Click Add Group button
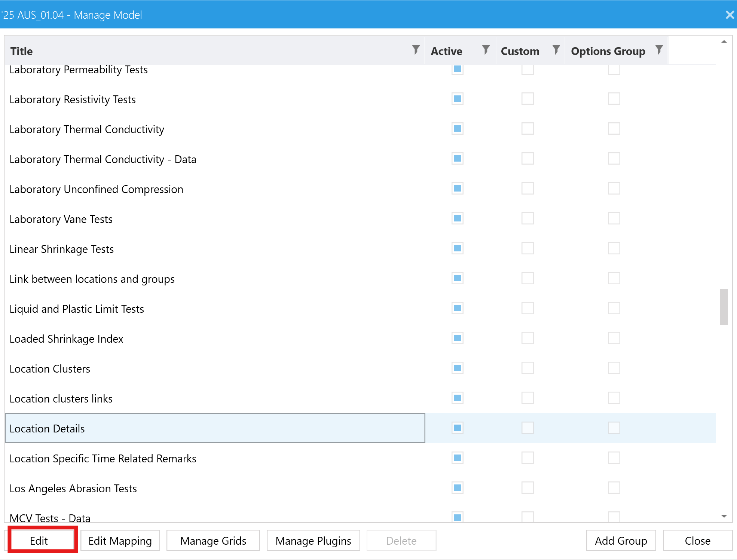 [621, 541]
